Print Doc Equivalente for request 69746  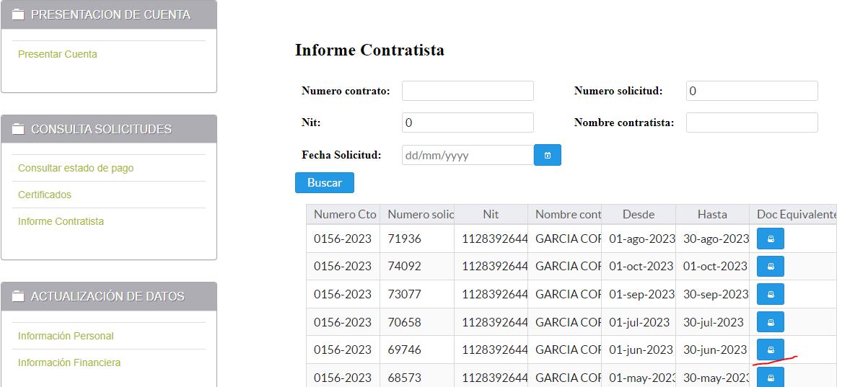[770, 350]
